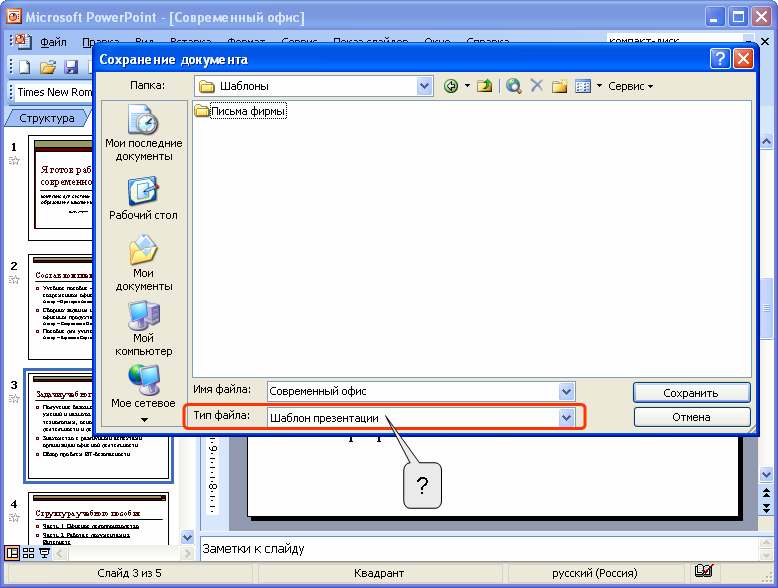Click the Views icon in dialog toolbar
The image size is (778, 588).
(583, 86)
